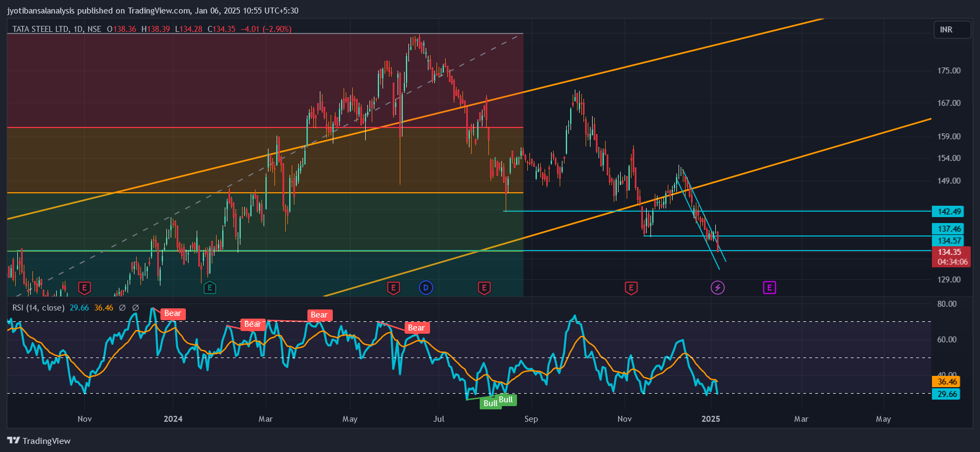Click the Bear label just before Mar

(252, 324)
